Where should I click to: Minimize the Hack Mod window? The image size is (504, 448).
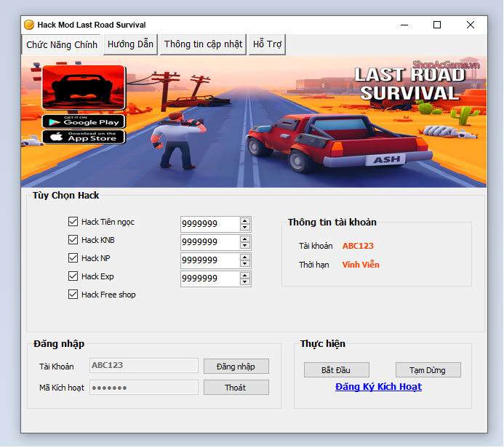pyautogui.click(x=404, y=25)
